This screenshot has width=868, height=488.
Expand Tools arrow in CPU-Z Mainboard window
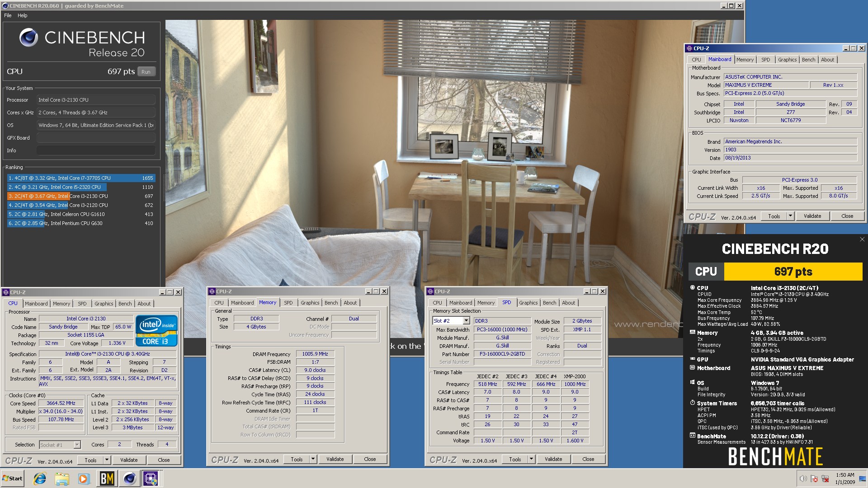click(790, 216)
